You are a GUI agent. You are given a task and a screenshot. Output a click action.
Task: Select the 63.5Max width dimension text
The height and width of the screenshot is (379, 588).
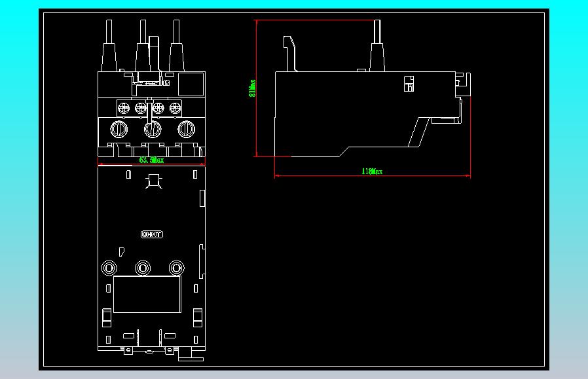pos(151,160)
